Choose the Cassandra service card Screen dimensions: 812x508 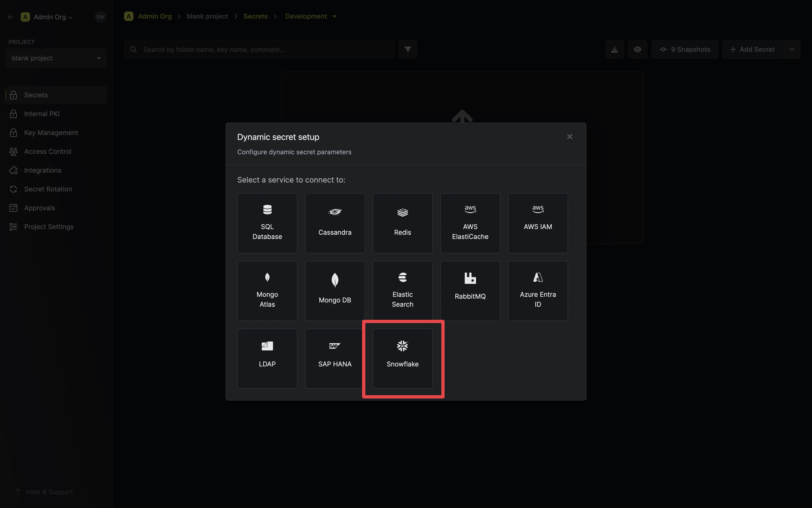pos(335,223)
